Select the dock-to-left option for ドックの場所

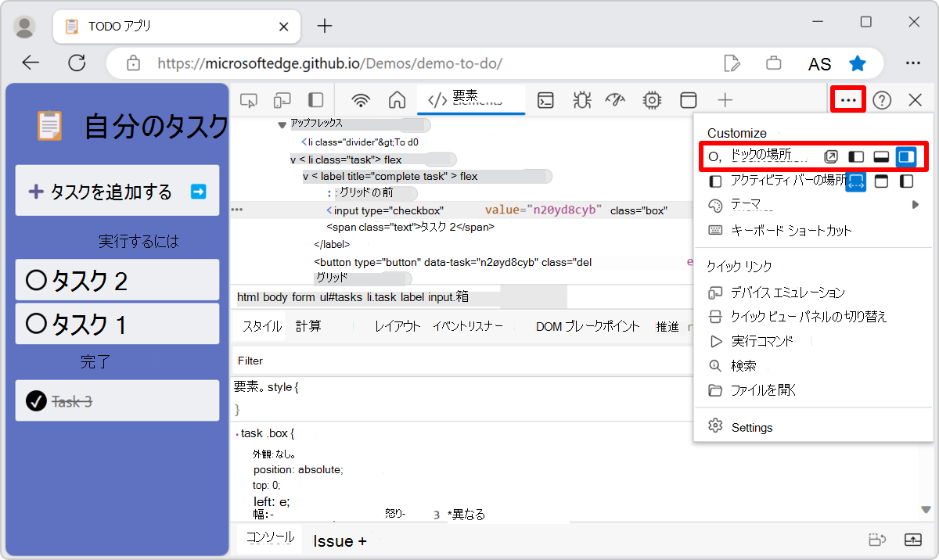(856, 156)
